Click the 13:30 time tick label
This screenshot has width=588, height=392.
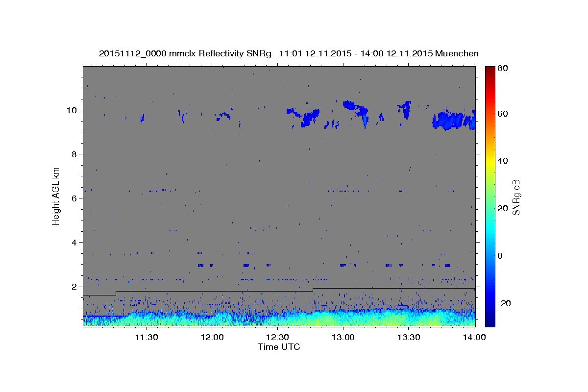[x=408, y=337]
